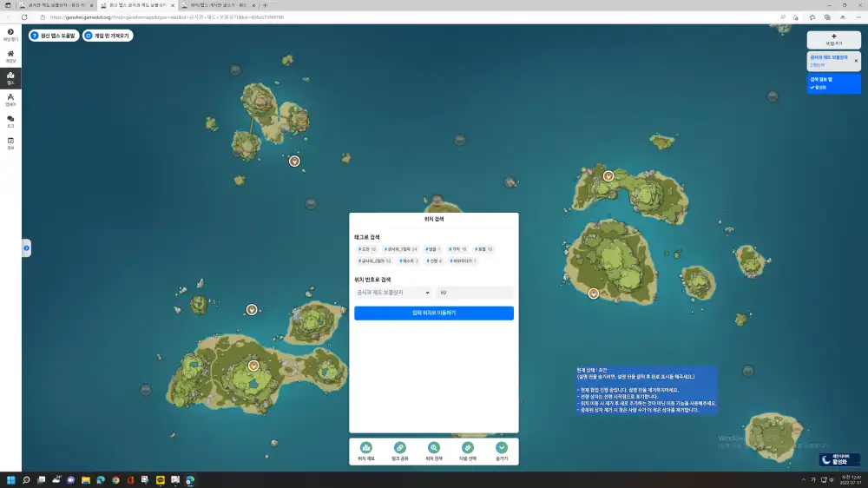Open the 금사과 제도 보물상자 dropdown
This screenshot has height=488, width=868.
click(x=393, y=293)
